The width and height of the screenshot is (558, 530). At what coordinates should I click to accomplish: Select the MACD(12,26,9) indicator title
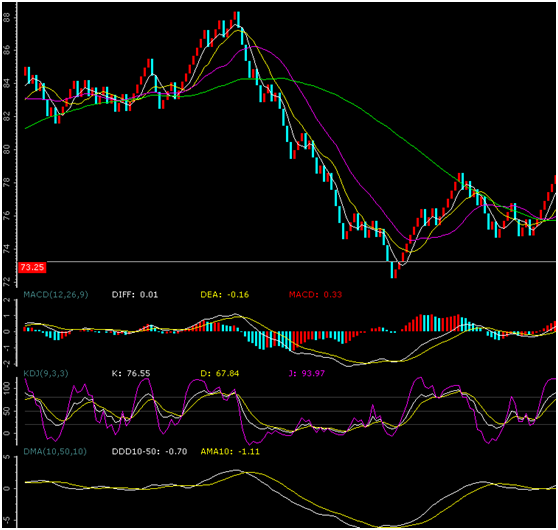tap(56, 294)
